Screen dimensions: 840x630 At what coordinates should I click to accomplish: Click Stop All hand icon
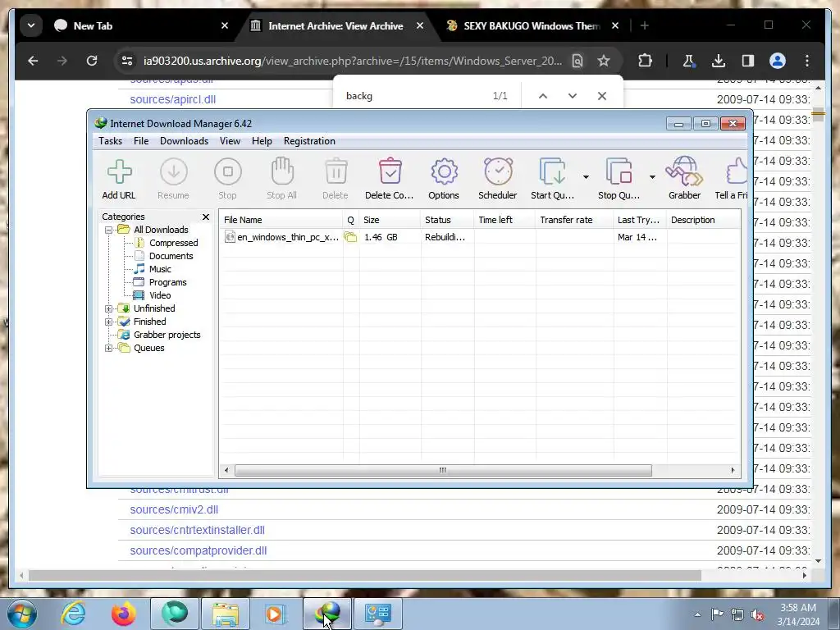click(x=282, y=179)
